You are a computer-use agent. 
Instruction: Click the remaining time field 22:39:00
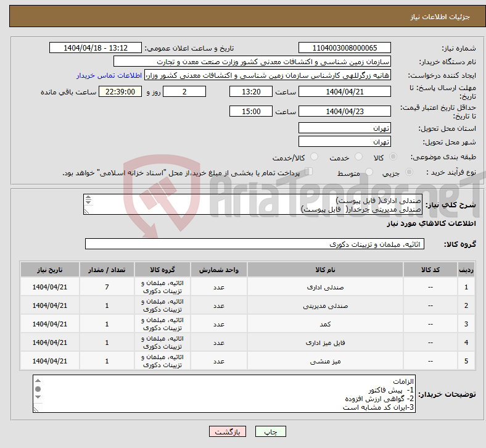point(120,91)
